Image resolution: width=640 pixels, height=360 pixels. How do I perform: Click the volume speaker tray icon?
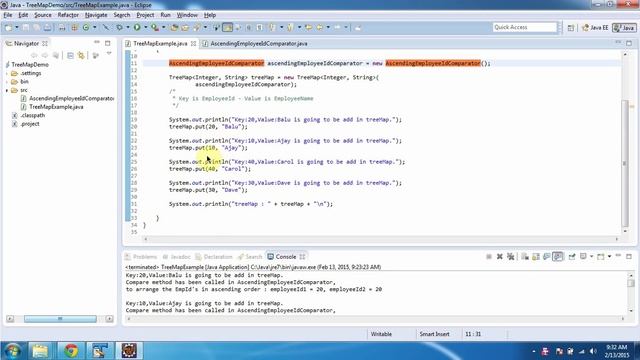click(x=593, y=351)
